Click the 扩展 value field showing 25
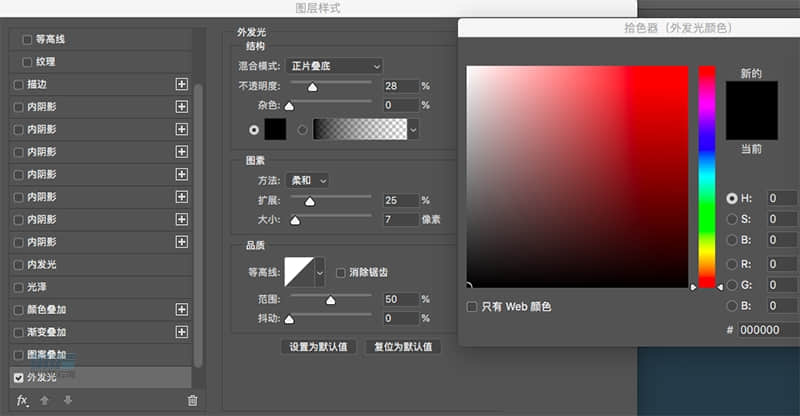 tap(401, 200)
